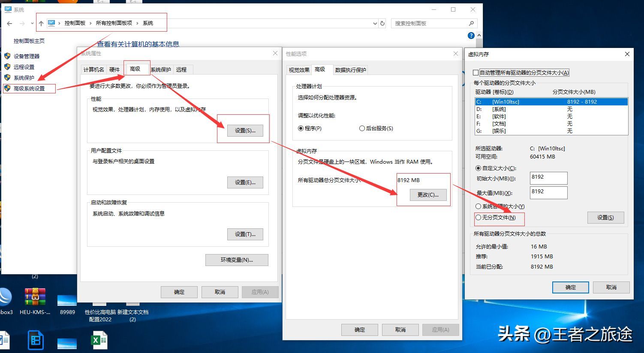Screen dimensions: 644x353
Task: Select the 程序(P) radio option
Action: pos(310,128)
